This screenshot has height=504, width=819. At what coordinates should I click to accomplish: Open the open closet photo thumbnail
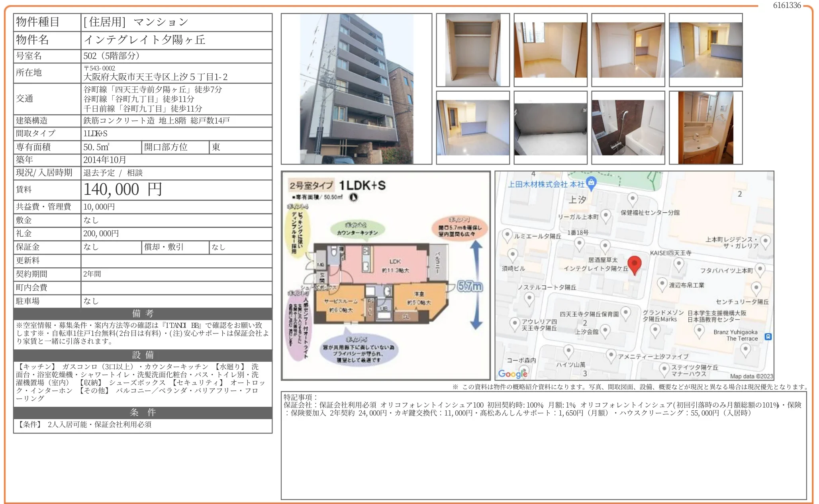pos(473,50)
